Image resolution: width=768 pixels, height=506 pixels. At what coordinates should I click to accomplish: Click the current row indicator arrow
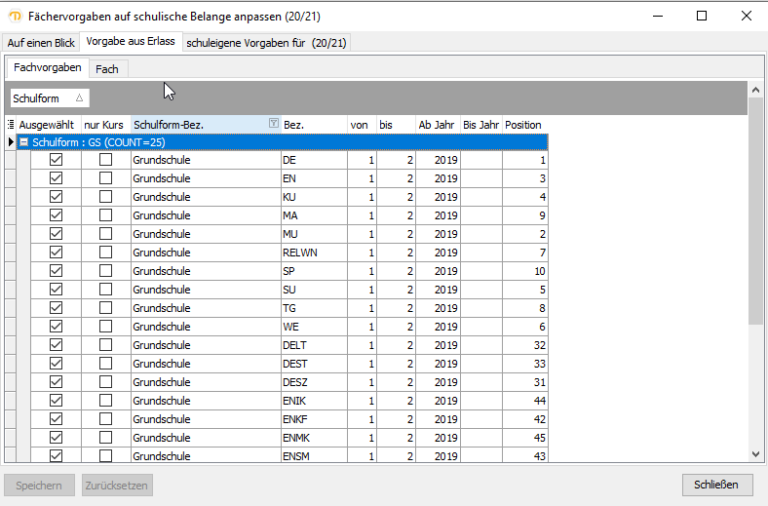(x=10, y=143)
